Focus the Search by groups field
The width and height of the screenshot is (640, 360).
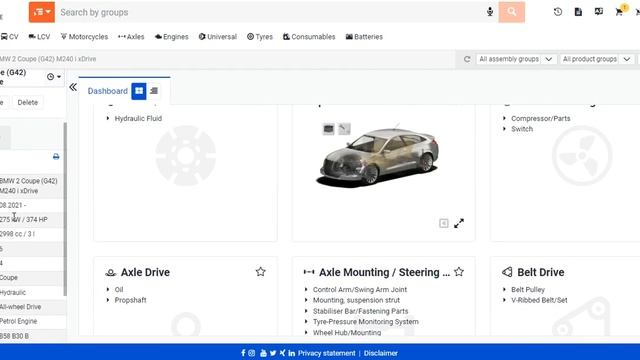tap(269, 12)
